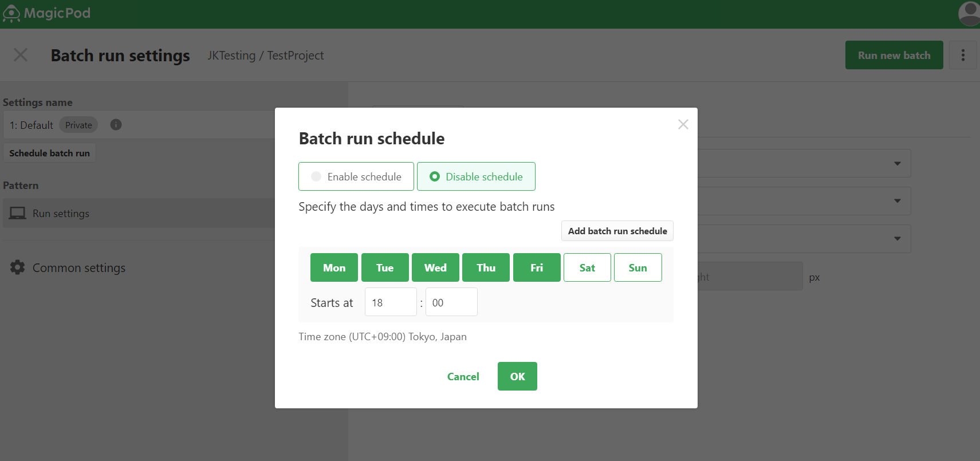Click the MagicPod logo icon
This screenshot has width=980, height=461.
(11, 14)
